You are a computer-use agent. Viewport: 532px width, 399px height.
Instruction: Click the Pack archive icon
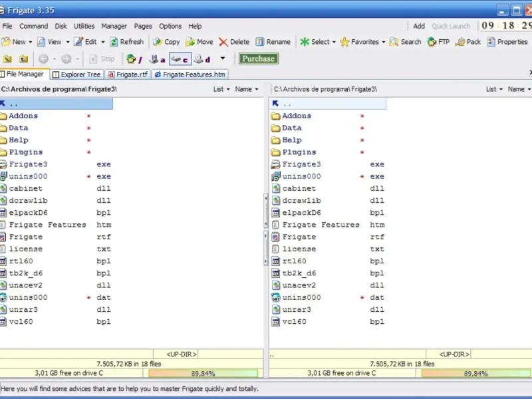(460, 42)
